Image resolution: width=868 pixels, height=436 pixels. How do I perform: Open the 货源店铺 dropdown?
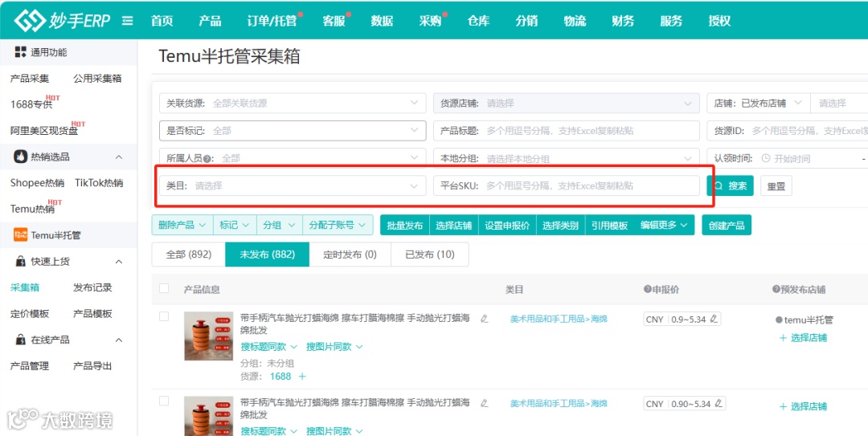coord(567,103)
